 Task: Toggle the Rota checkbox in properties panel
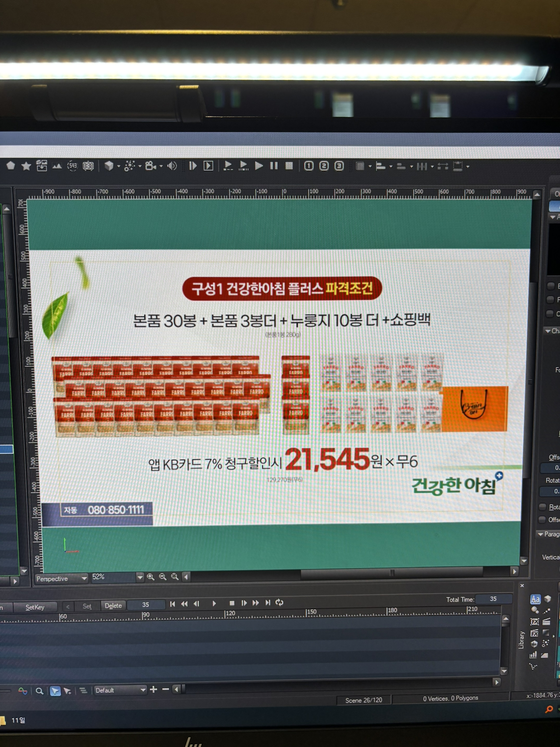coord(542,507)
